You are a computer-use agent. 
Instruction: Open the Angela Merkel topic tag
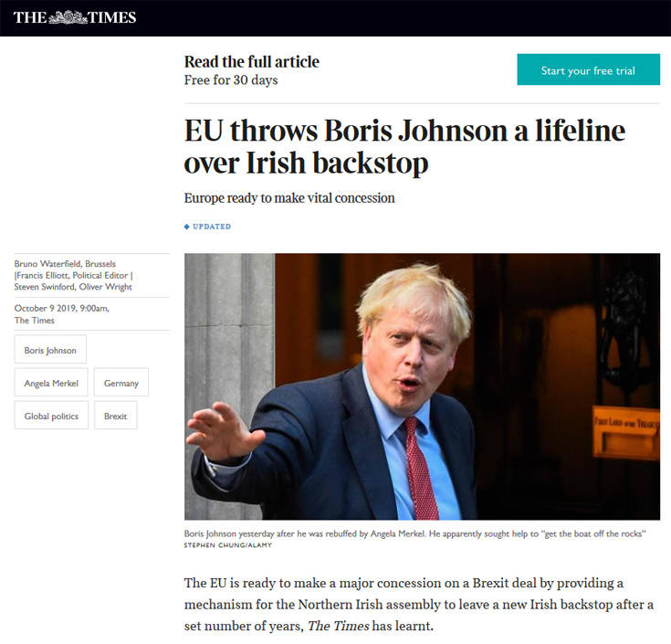51,383
